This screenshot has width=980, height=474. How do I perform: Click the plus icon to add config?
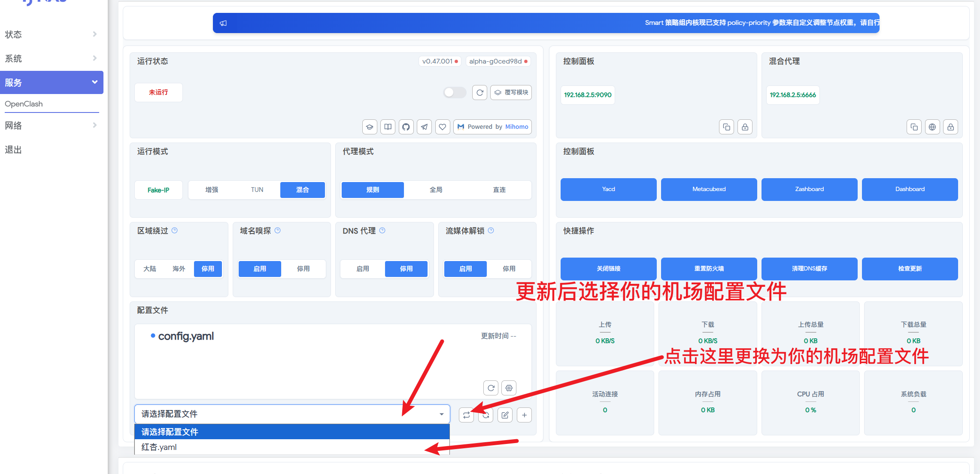[x=524, y=415]
